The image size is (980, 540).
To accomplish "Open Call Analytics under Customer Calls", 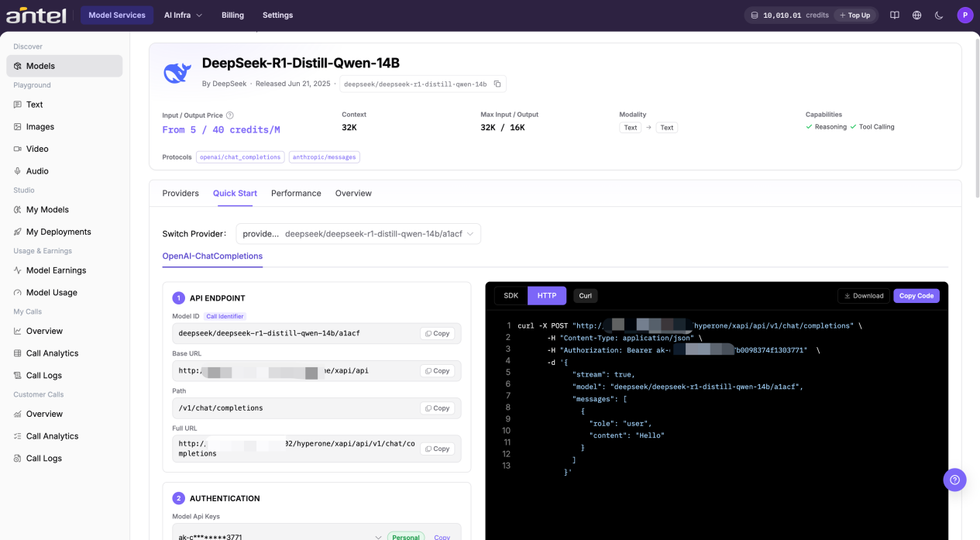I will pyautogui.click(x=64, y=436).
